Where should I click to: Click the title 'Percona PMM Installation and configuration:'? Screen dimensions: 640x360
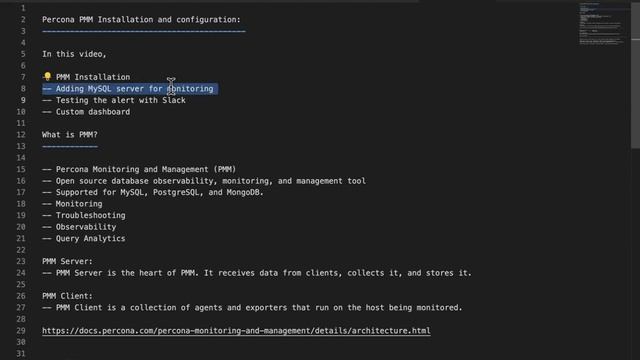click(x=141, y=20)
